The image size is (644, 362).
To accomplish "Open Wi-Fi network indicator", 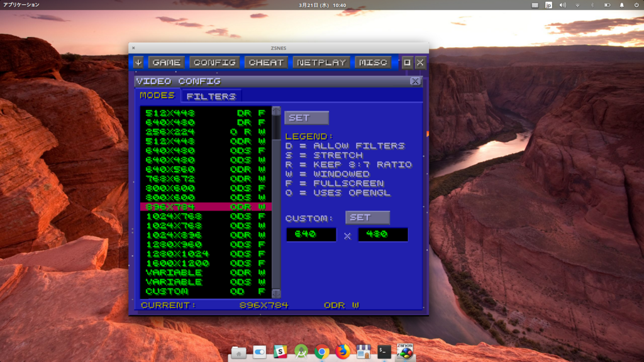I will click(577, 5).
